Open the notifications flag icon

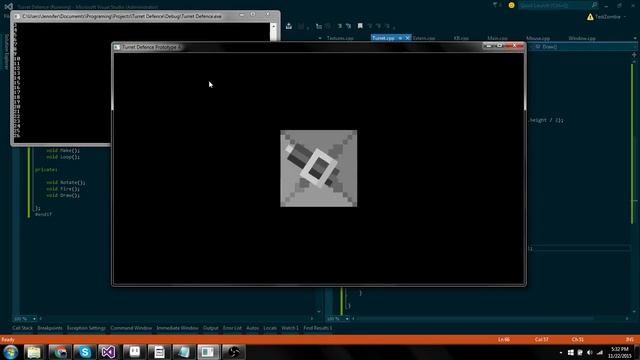coord(496,5)
